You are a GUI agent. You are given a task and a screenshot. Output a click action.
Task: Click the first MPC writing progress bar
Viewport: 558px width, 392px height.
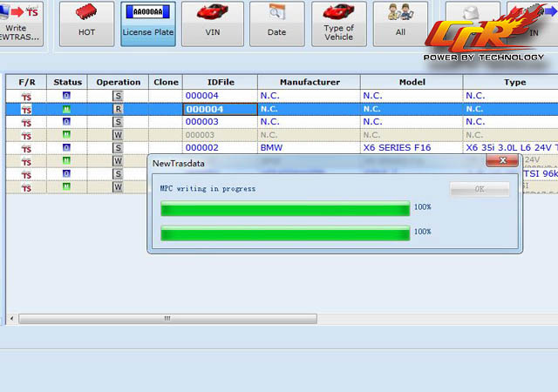285,208
